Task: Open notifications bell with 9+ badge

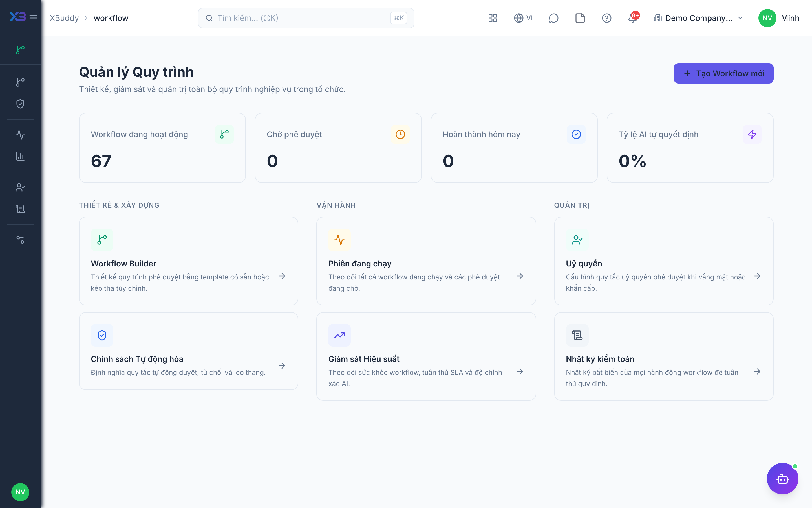Action: [633, 18]
